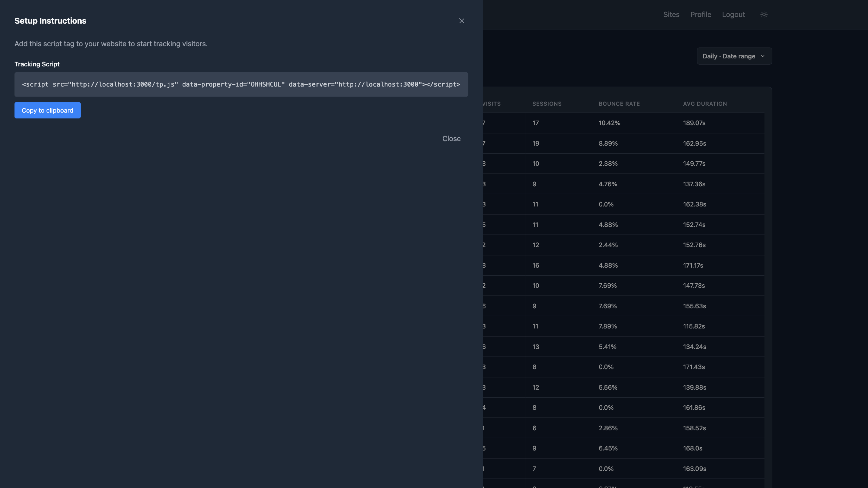Click the 139.88s duration cell
The width and height of the screenshot is (868, 488).
coord(694,388)
